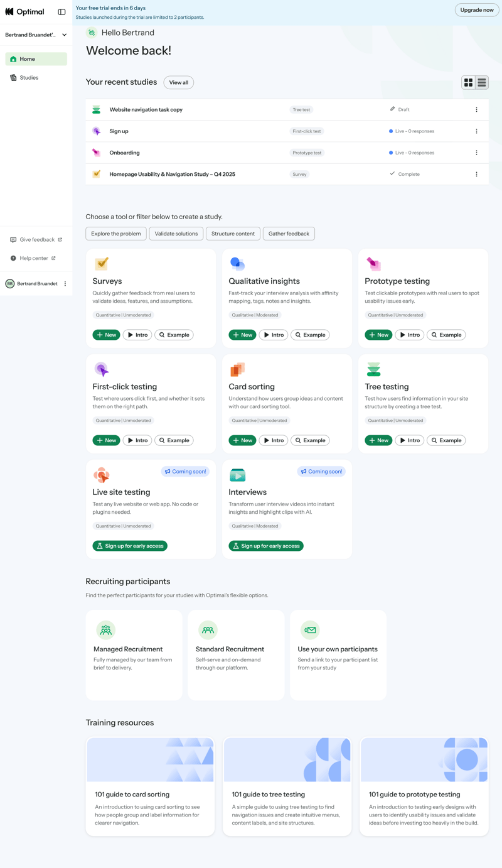Open the Use your own participants icon
The image size is (502, 868).
click(x=309, y=629)
